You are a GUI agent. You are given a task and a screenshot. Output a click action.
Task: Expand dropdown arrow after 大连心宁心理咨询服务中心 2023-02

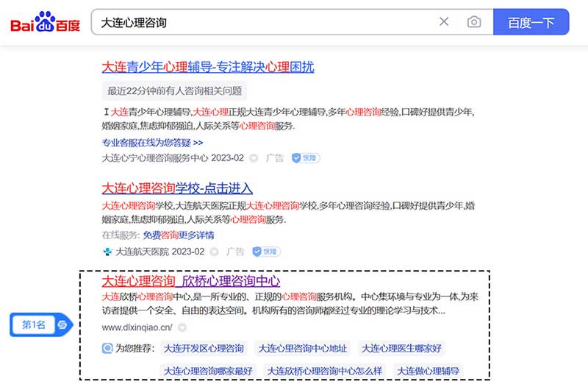[x=254, y=157]
